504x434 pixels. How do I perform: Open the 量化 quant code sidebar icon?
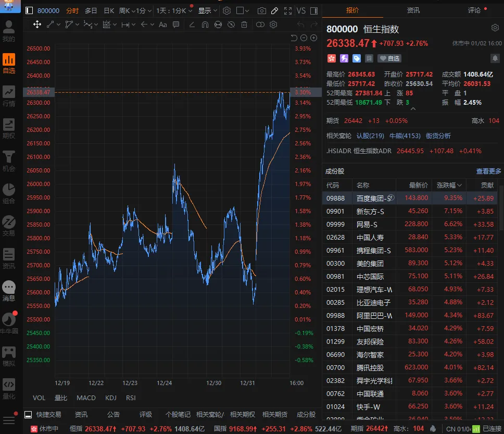[9, 389]
